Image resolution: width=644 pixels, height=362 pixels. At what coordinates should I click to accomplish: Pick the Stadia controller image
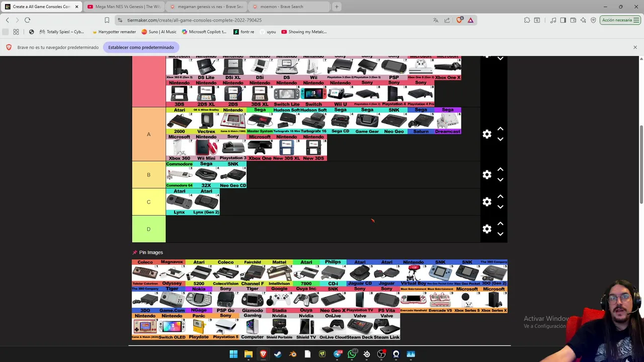279,300
